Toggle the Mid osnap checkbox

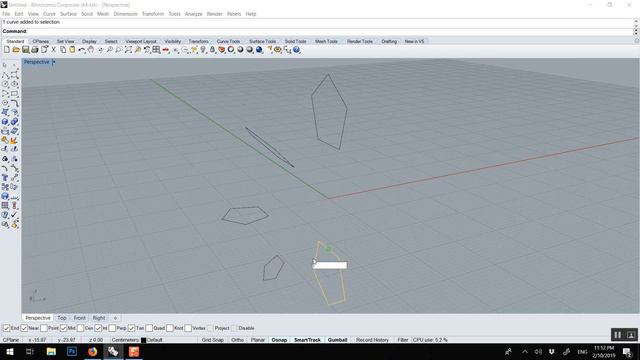[x=63, y=328]
